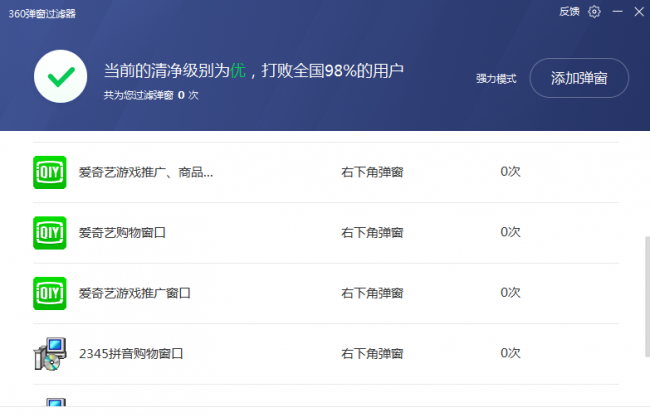
Task: Open the settings gear icon
Action: pos(594,12)
